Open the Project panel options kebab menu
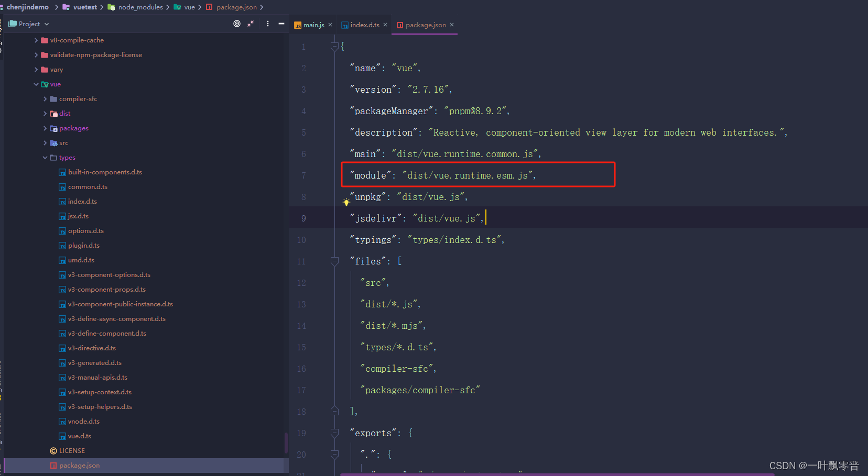Image resolution: width=868 pixels, height=476 pixels. point(268,24)
